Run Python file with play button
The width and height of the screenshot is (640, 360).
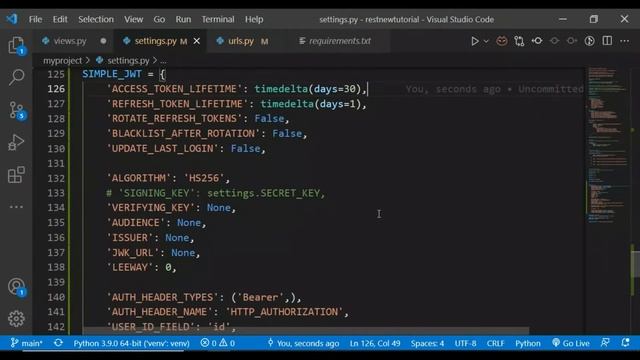click(x=475, y=41)
